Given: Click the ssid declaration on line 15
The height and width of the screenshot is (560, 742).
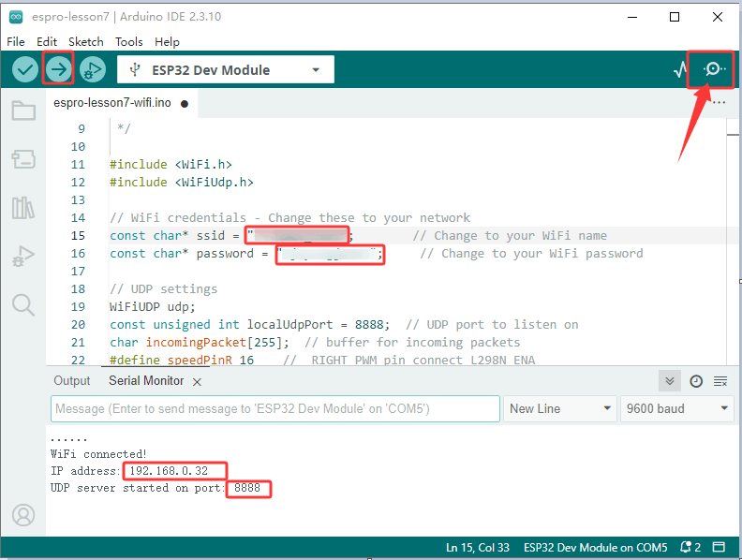Looking at the screenshot, I should click(x=232, y=236).
